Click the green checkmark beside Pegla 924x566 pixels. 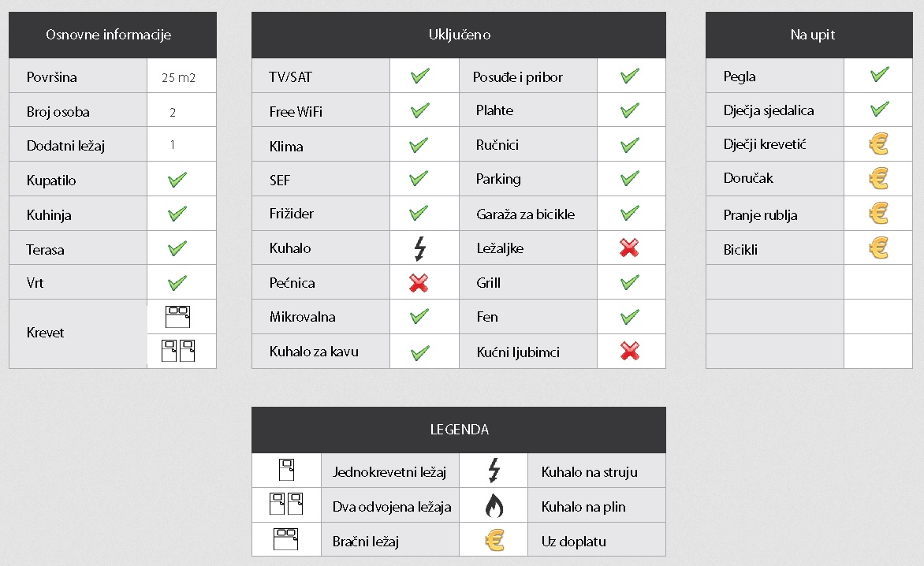[x=879, y=75]
